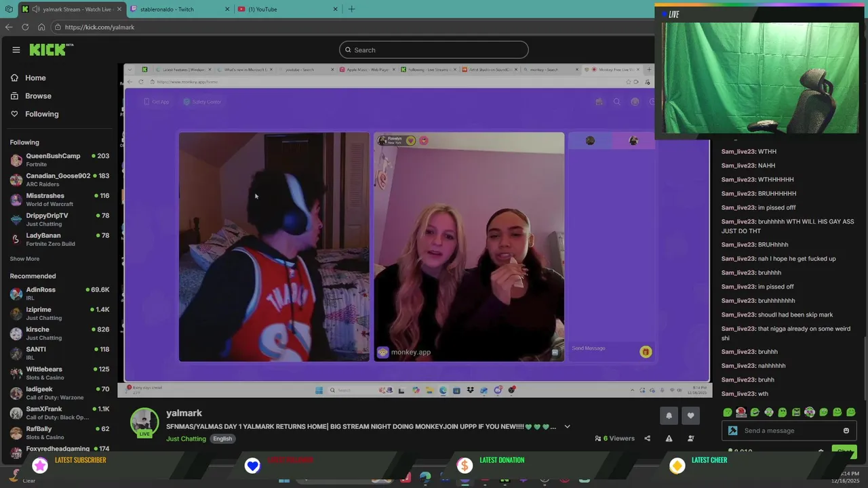The height and width of the screenshot is (488, 868).
Task: Report the stream via warning triangle icon
Action: [669, 439]
